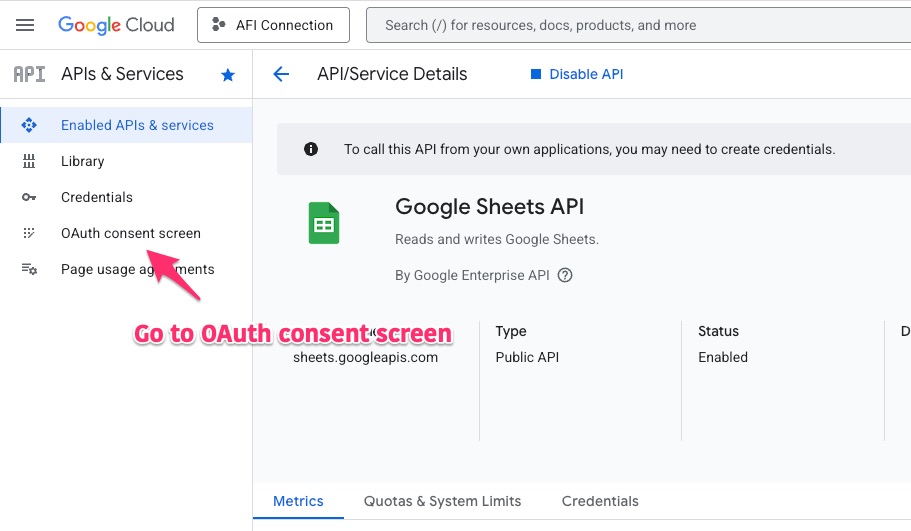Pin APIs & Services with star icon
Viewport: 911px width, 531px height.
pyautogui.click(x=228, y=74)
